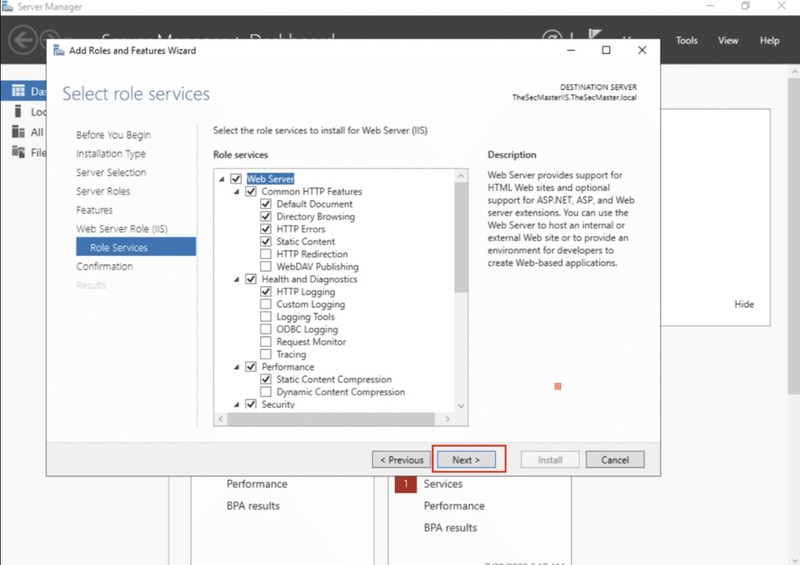Open the Help menu in Server Manager

click(x=769, y=40)
